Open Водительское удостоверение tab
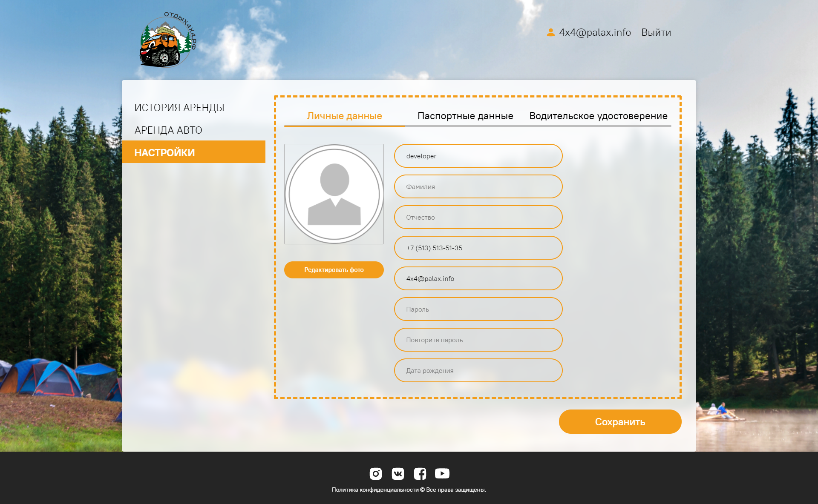The height and width of the screenshot is (504, 818). tap(598, 116)
